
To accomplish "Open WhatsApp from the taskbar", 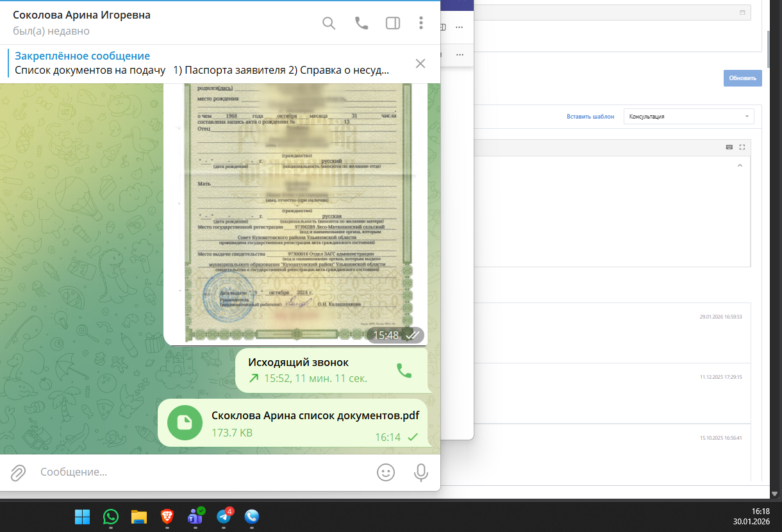I will pos(111,516).
